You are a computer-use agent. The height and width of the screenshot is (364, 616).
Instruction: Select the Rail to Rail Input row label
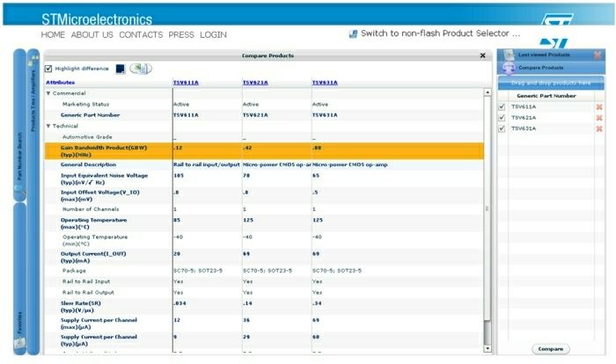[x=86, y=281]
